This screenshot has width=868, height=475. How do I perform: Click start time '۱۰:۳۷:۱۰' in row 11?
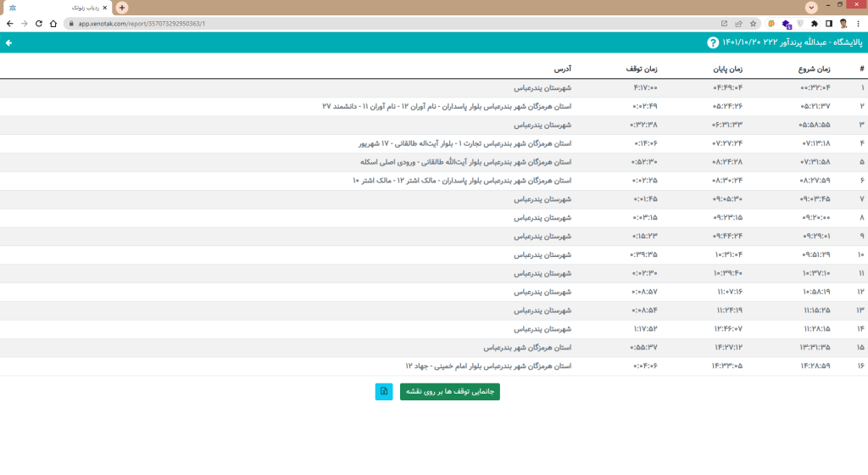816,273
